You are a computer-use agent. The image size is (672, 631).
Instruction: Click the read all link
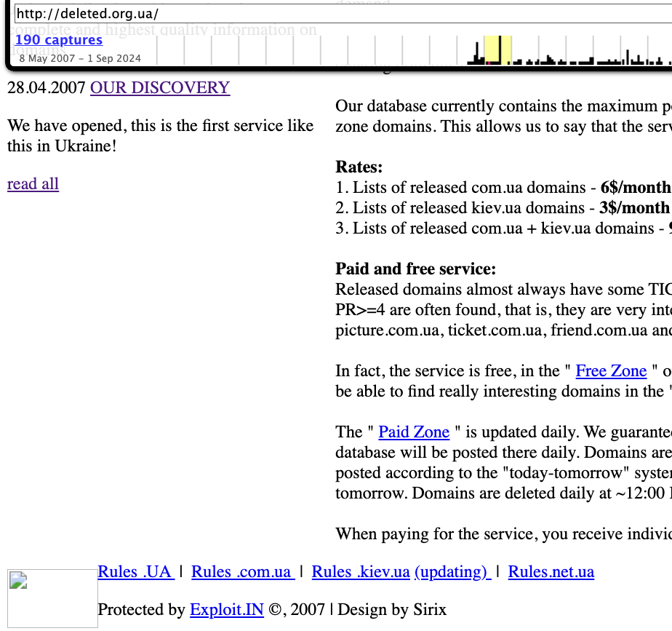click(32, 183)
